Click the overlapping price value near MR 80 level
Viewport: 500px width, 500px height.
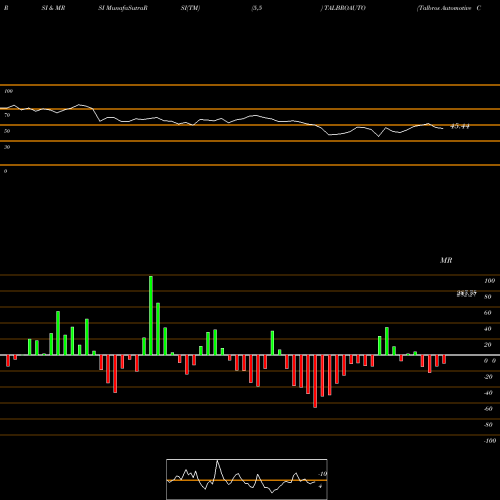click(466, 294)
